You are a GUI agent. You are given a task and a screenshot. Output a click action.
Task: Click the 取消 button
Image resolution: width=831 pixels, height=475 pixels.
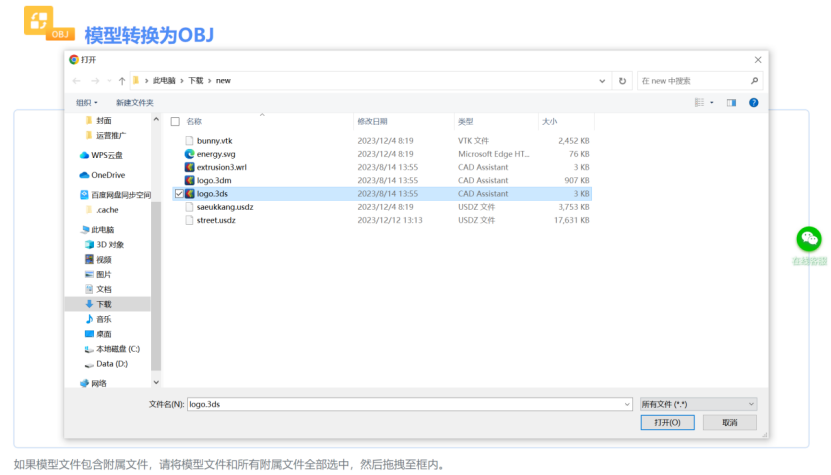pyautogui.click(x=730, y=423)
